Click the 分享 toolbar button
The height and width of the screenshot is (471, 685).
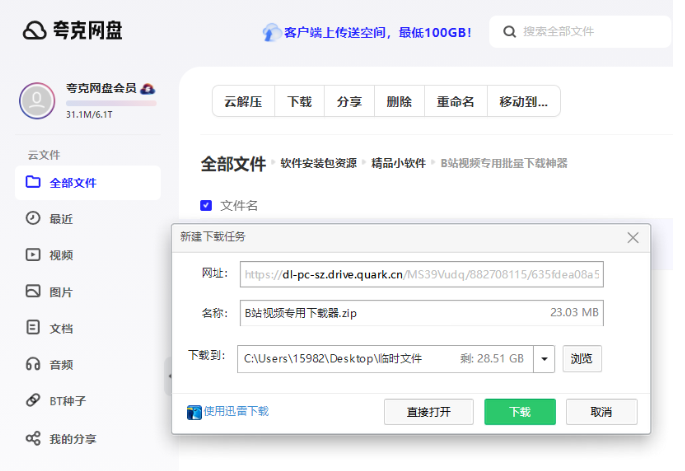click(x=349, y=101)
